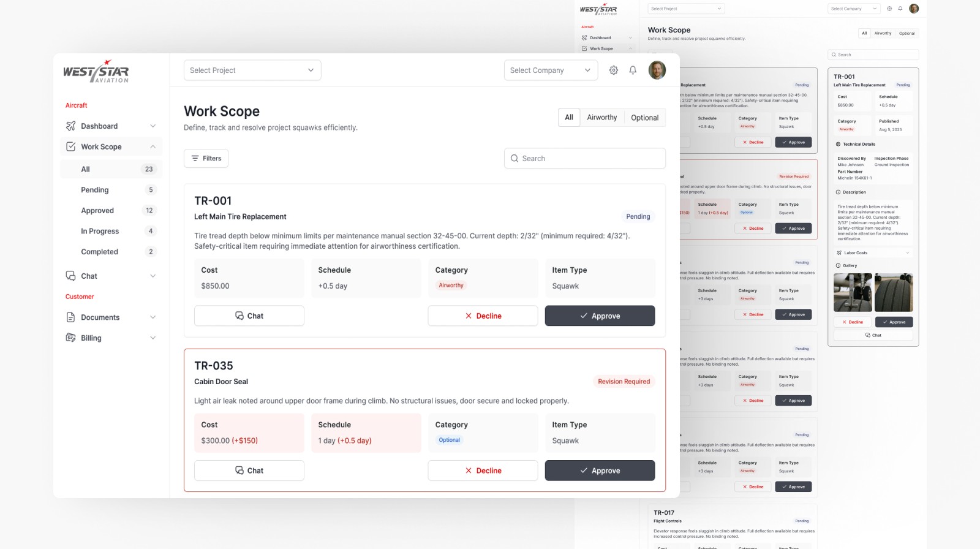This screenshot has height=549, width=980.
Task: Decline squawk TR-001 in front window
Action: [x=483, y=316]
